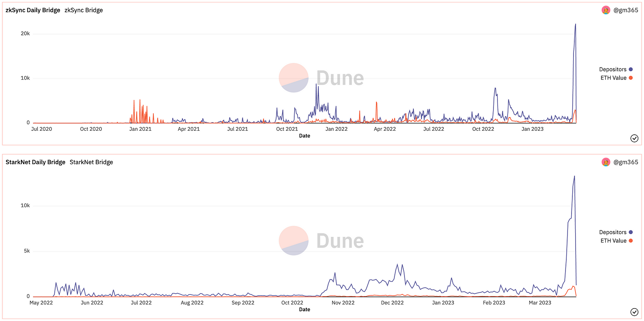
Task: Click the gm365 avatar on the zkSync chart
Action: [606, 10]
